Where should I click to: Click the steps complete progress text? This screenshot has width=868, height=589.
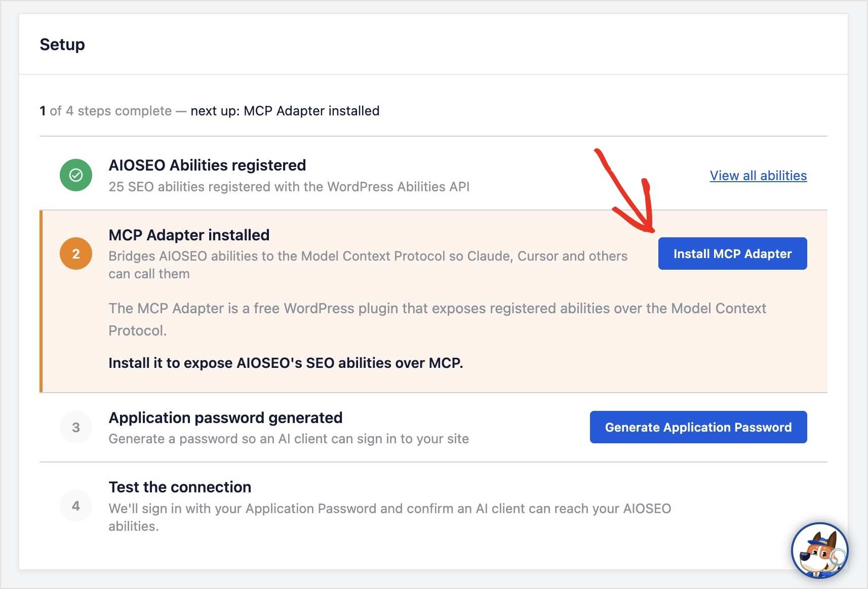209,111
